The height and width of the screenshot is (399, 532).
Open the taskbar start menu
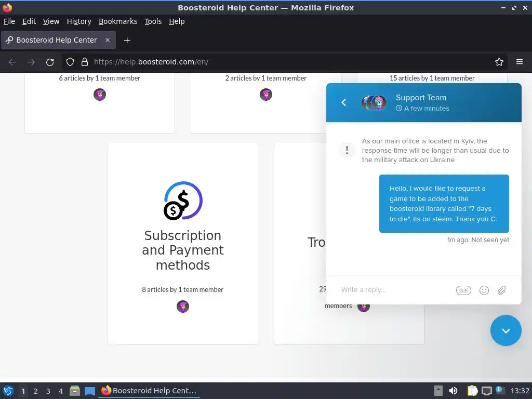[8, 391]
